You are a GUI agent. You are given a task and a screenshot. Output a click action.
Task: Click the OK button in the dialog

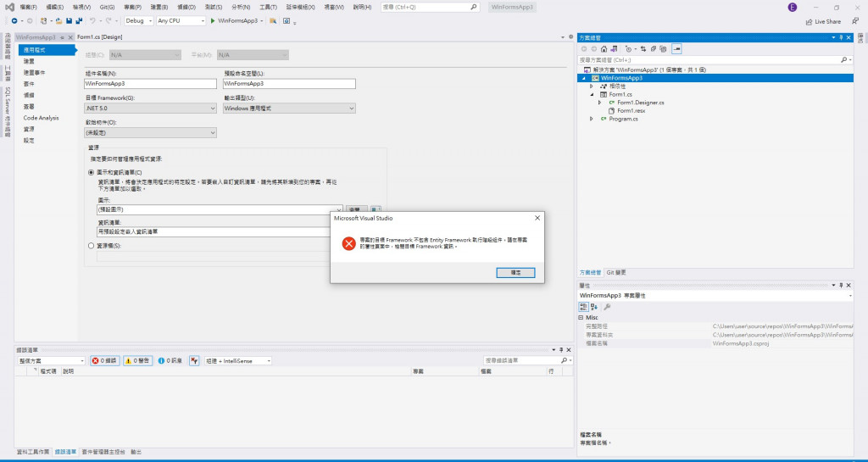(515, 273)
